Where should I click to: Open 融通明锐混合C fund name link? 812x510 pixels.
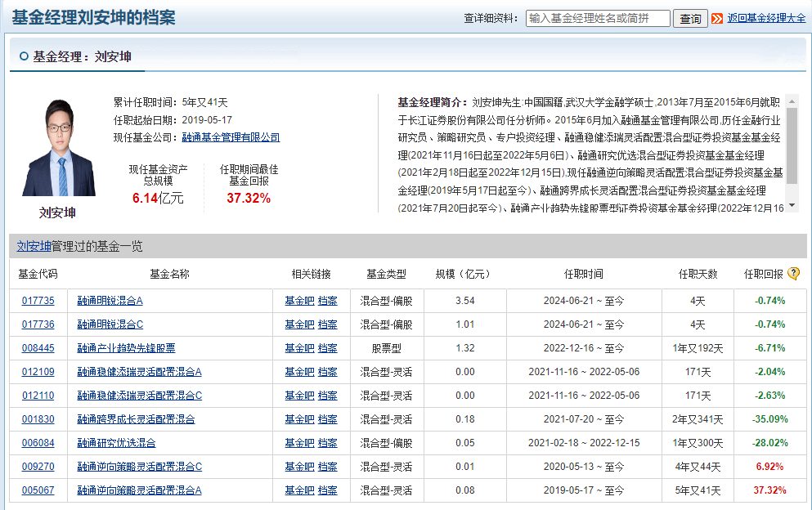point(110,324)
